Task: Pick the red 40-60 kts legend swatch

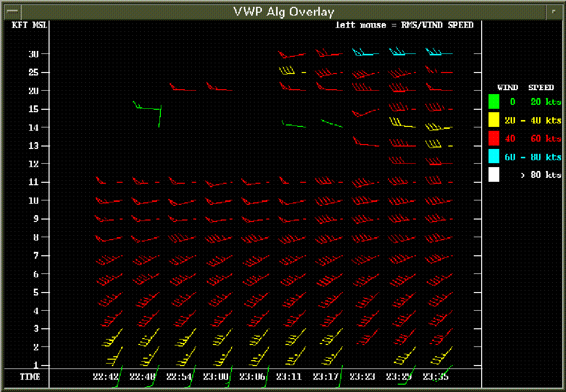Action: pyautogui.click(x=493, y=138)
